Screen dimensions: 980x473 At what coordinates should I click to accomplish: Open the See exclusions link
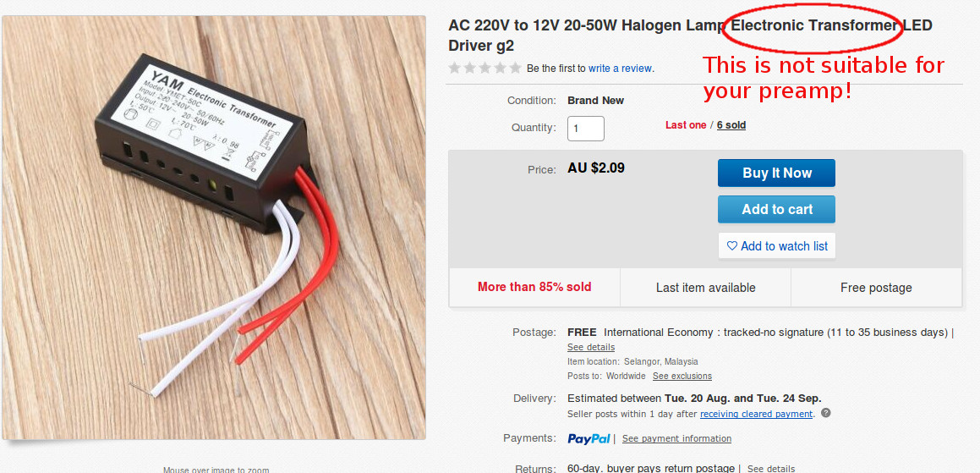tap(682, 376)
